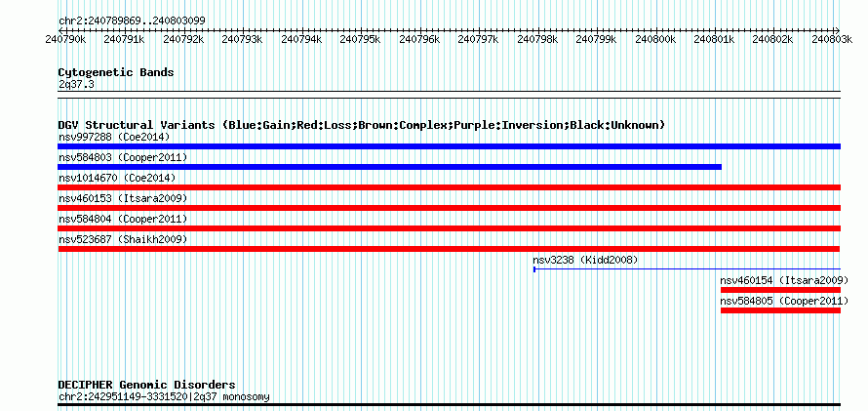Click chr2:240789869..240803099 region label

point(132,21)
